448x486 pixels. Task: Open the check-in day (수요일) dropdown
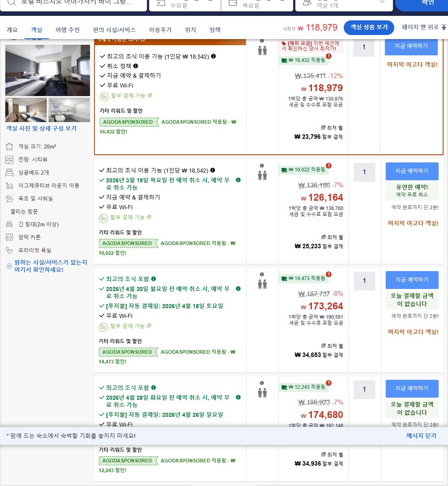[184, 6]
